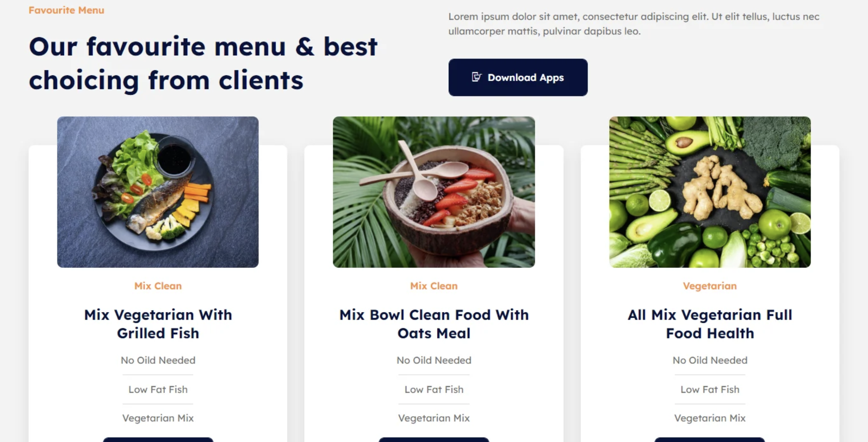Screen dimensions: 868x442
Task: Click the Lorem ipsum description paragraph
Action: pos(634,23)
